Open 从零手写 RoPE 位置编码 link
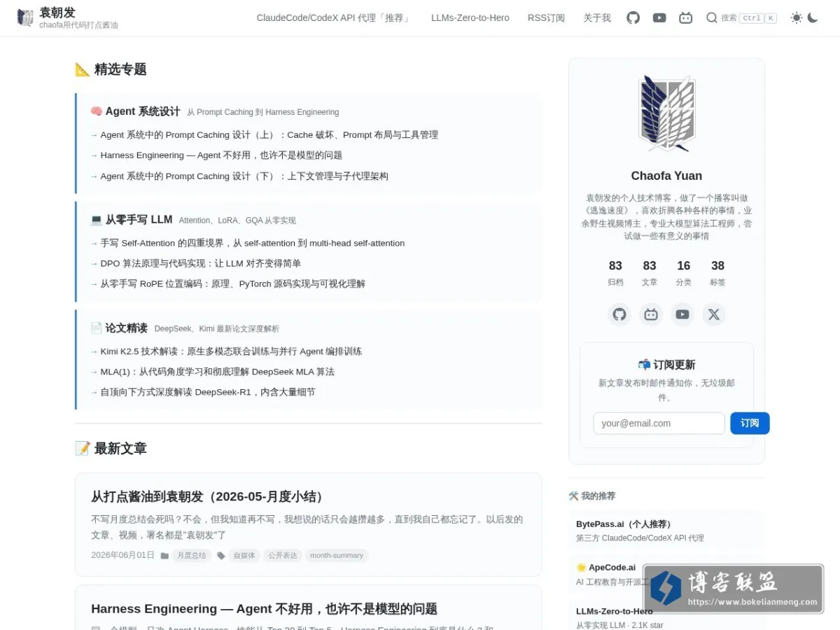The image size is (840, 630). click(233, 283)
